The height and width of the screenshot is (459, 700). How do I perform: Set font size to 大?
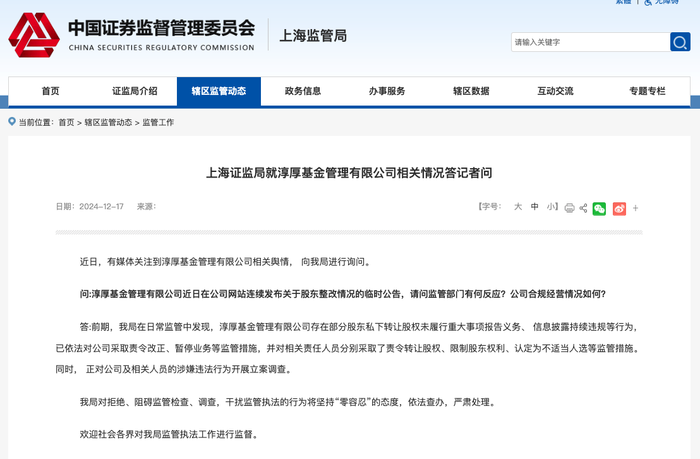pyautogui.click(x=518, y=206)
